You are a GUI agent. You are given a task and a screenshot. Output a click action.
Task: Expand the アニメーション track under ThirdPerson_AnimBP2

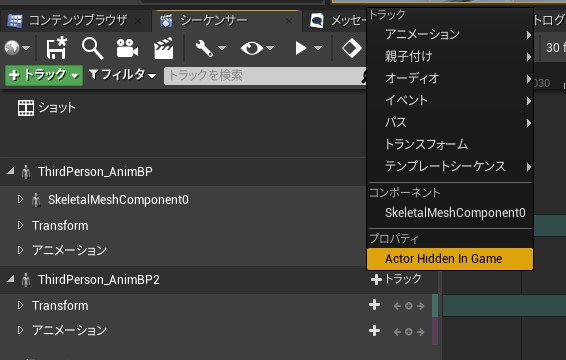21,330
